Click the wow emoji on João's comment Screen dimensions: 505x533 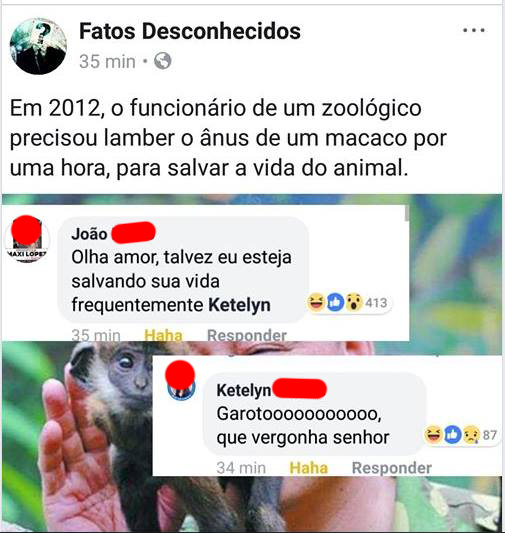pyautogui.click(x=354, y=302)
